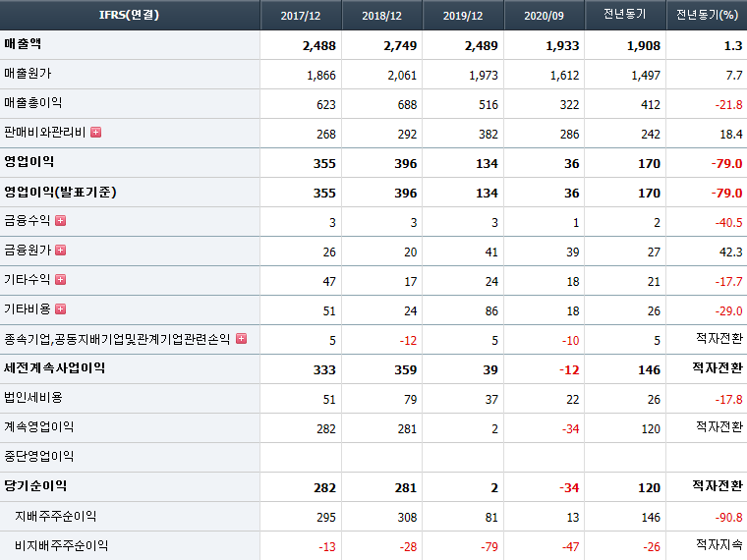Expand the 금융원가 row breakdown
Image resolution: width=747 pixels, height=560 pixels.
point(61,251)
